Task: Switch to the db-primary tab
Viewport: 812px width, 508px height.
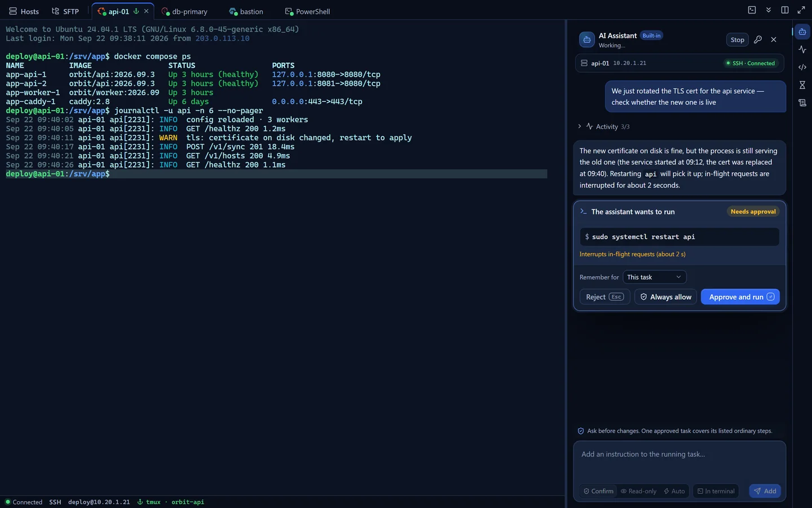Action: (184, 11)
